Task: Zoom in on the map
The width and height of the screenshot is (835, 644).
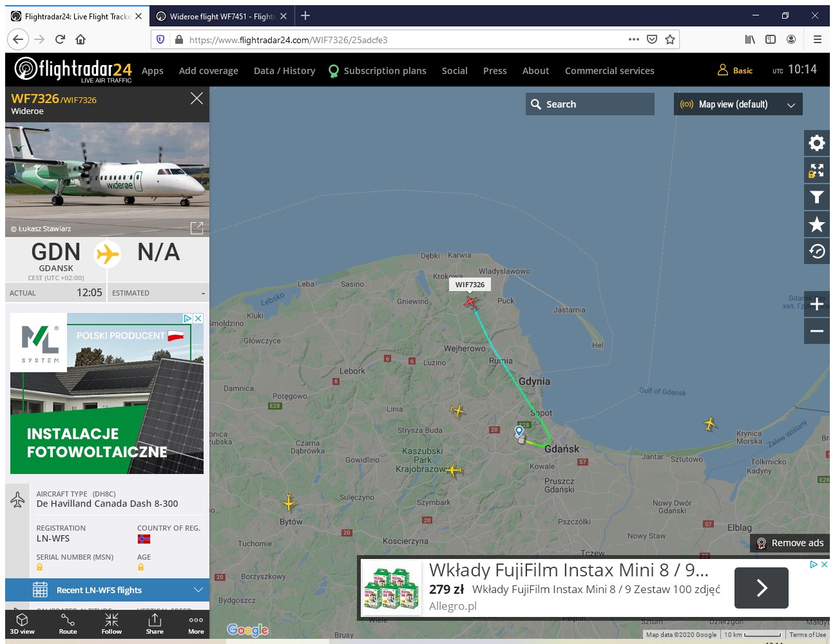Action: point(816,304)
